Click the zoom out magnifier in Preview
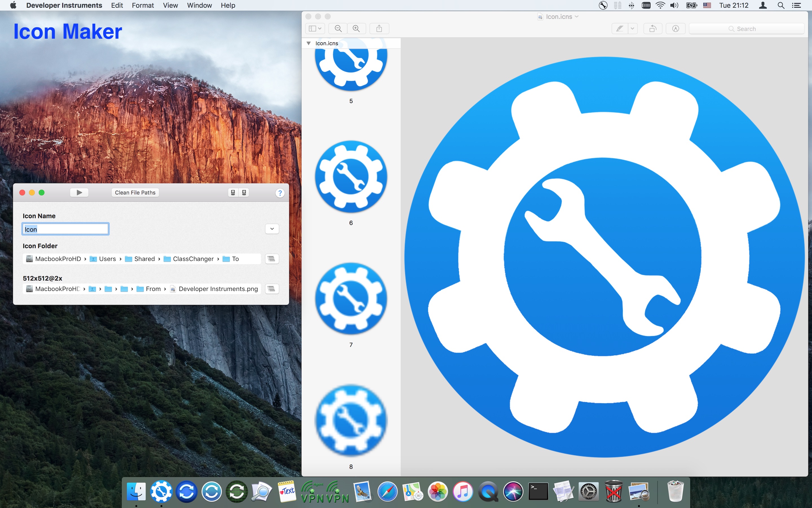This screenshot has width=812, height=508. pyautogui.click(x=338, y=29)
